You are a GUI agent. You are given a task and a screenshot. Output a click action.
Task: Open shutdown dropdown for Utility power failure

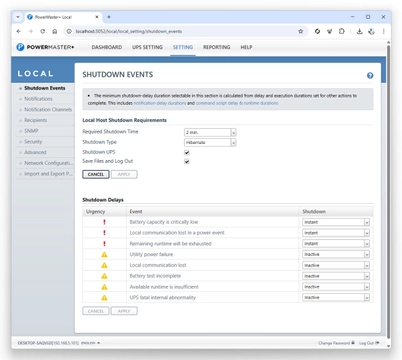coord(336,254)
